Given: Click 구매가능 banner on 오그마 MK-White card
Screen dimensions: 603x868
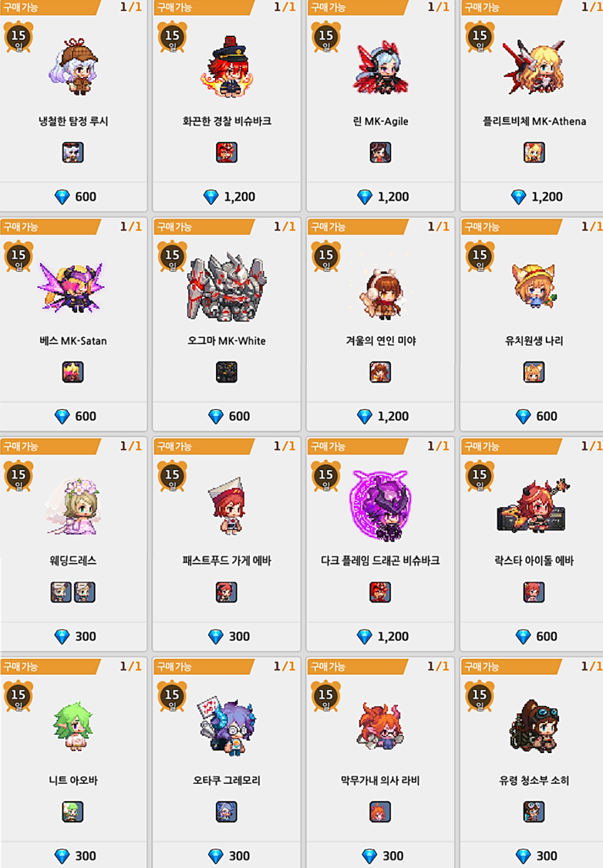Looking at the screenshot, I should [204, 227].
